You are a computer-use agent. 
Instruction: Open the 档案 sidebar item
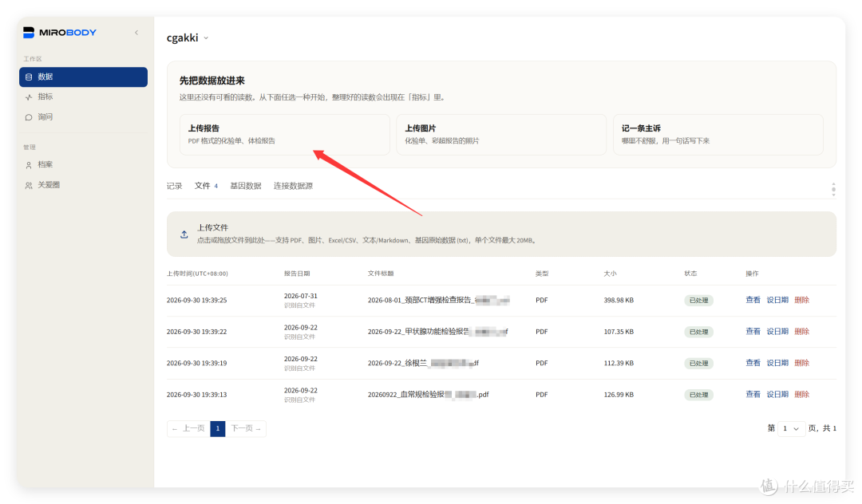pos(84,165)
